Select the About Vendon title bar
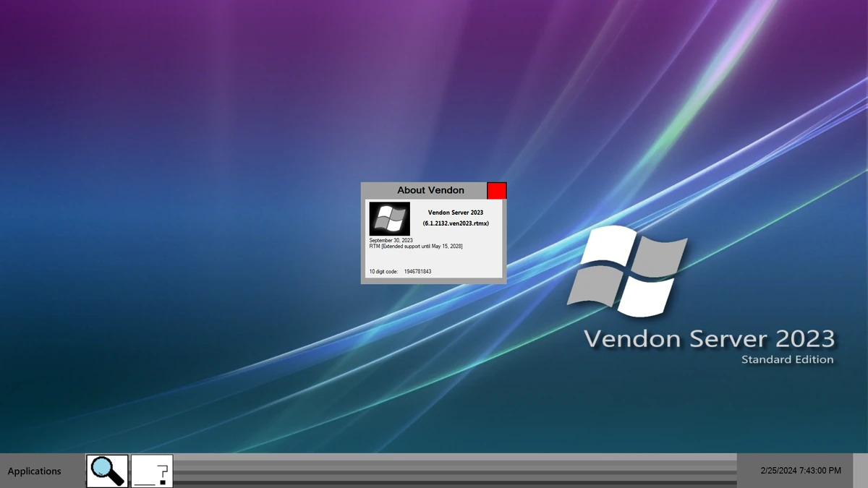Viewport: 868px width, 488px height. point(430,189)
